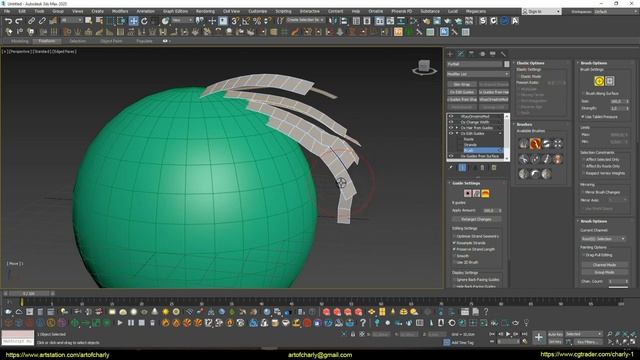Toggle the 3D Snaps icon
The height and width of the screenshot is (360, 640).
(x=235, y=20)
